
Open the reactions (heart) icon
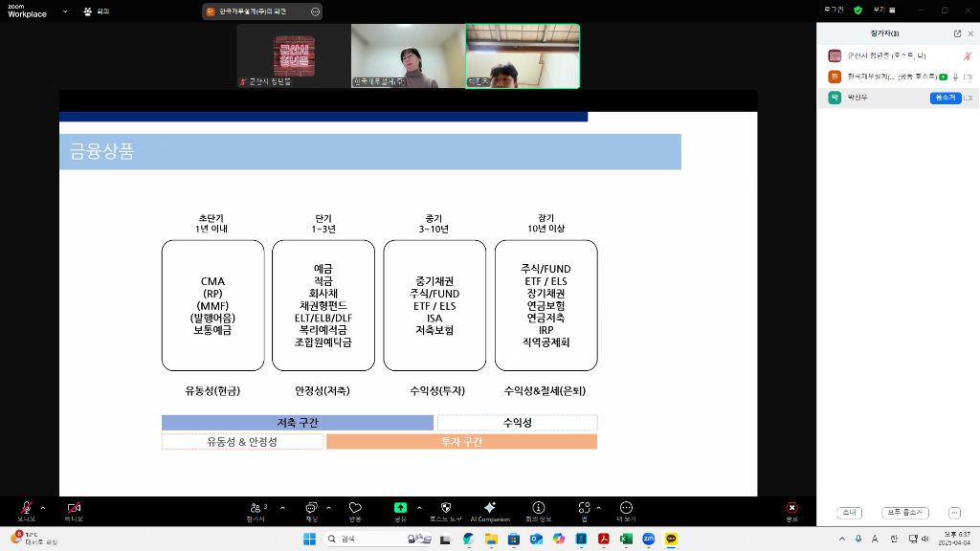(354, 507)
